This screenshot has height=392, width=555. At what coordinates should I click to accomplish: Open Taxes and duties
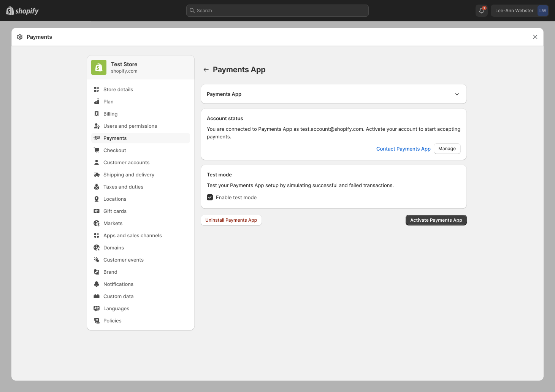click(141, 187)
